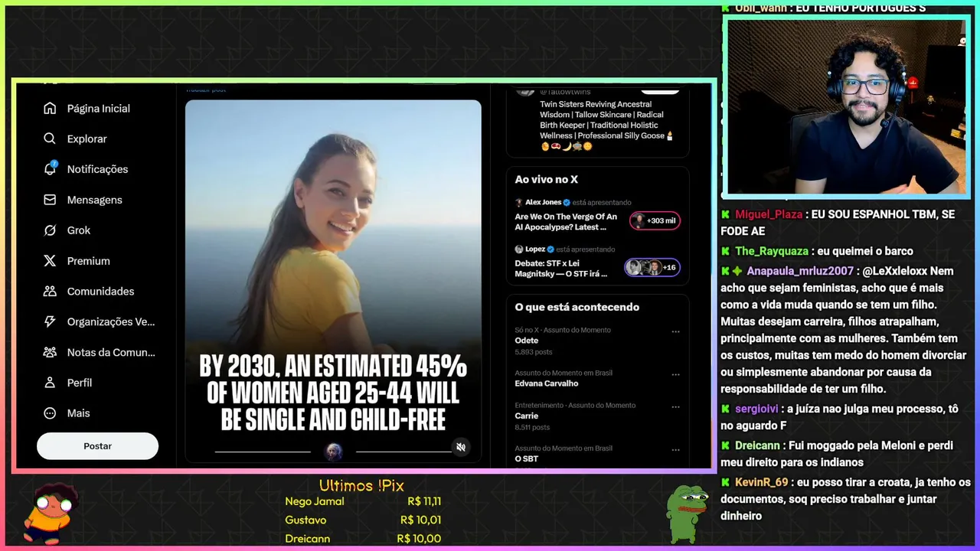The height and width of the screenshot is (551, 980).
Task: Select Página Inicial menu label
Action: [x=99, y=109]
